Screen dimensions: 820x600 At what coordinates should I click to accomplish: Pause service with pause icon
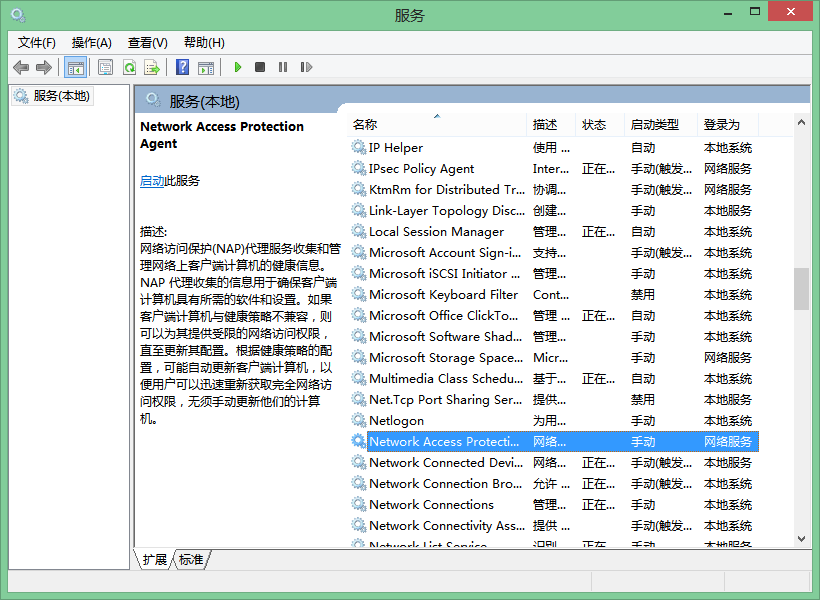283,67
